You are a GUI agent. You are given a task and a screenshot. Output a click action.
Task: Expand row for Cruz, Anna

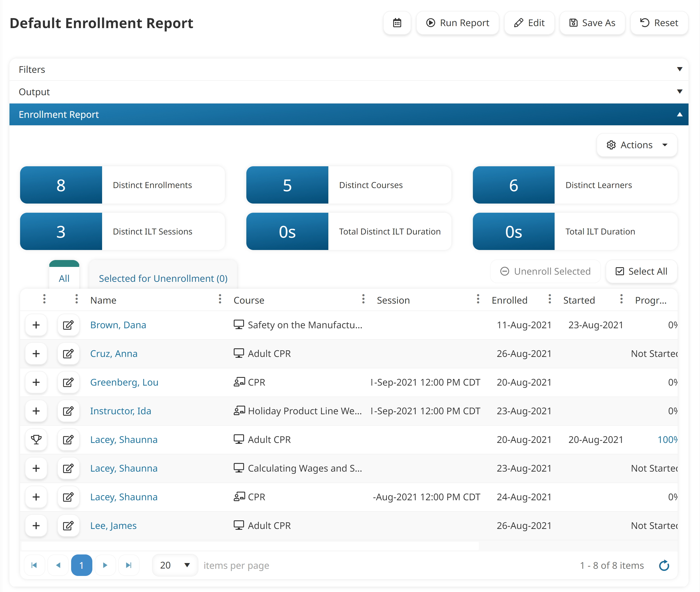[x=36, y=354]
